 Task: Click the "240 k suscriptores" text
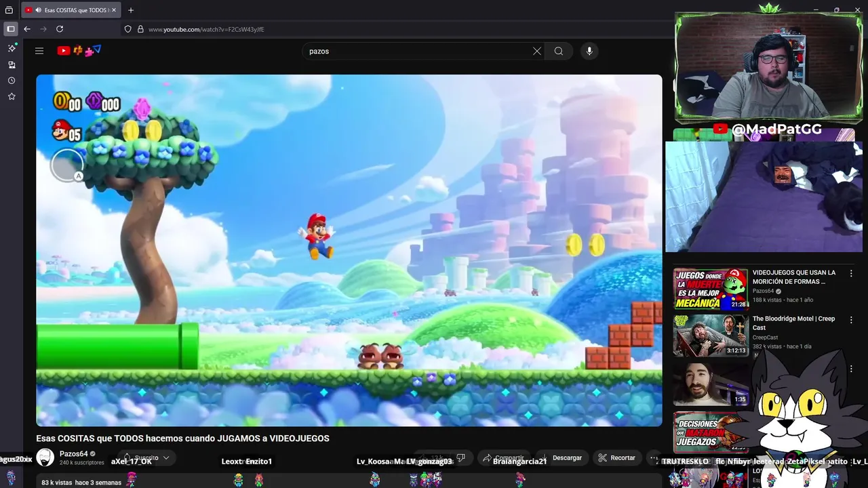(81, 463)
